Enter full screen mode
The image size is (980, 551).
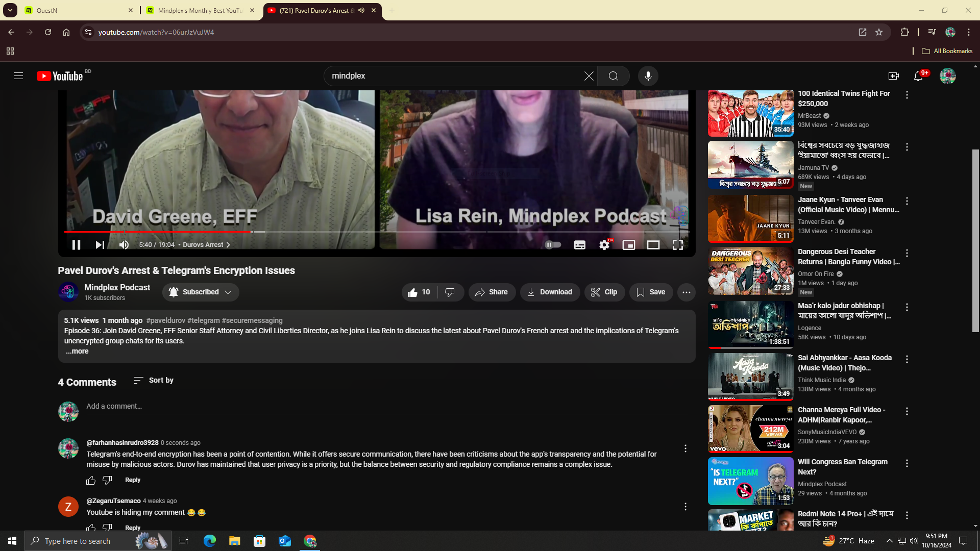point(678,245)
